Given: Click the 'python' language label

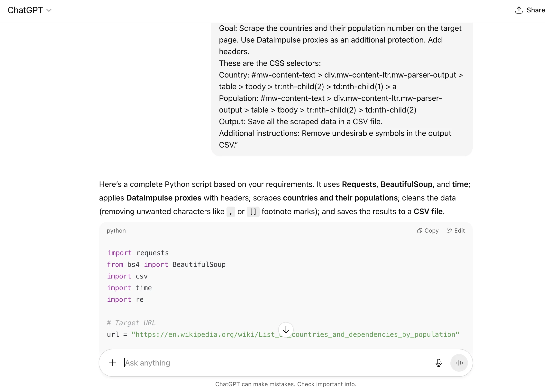Looking at the screenshot, I should (116, 231).
